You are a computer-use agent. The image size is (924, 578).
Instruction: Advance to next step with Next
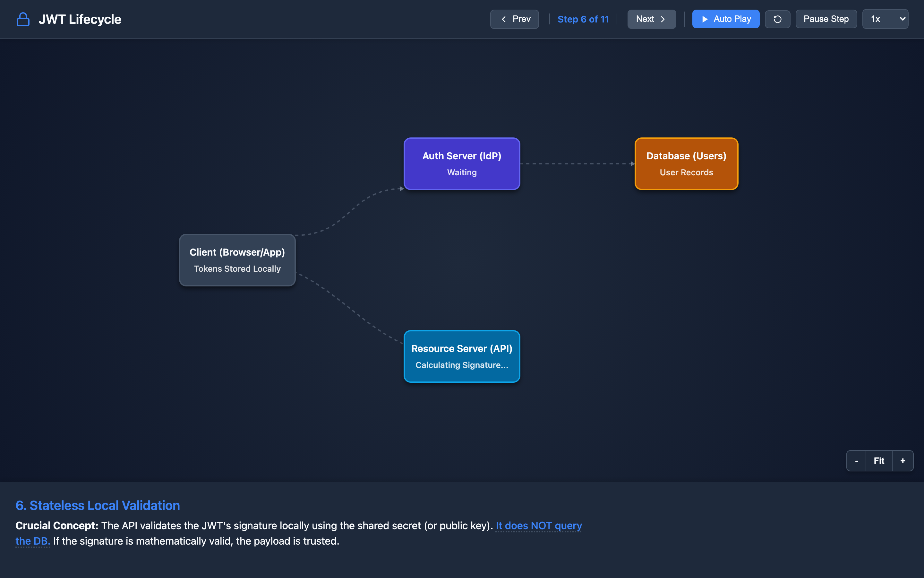tap(651, 19)
